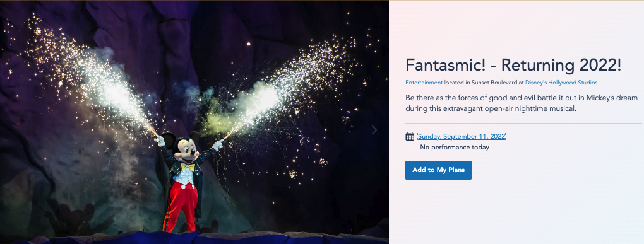The image size is (644, 244).
Task: Click the word Fantasmic! in the title
Action: point(446,65)
